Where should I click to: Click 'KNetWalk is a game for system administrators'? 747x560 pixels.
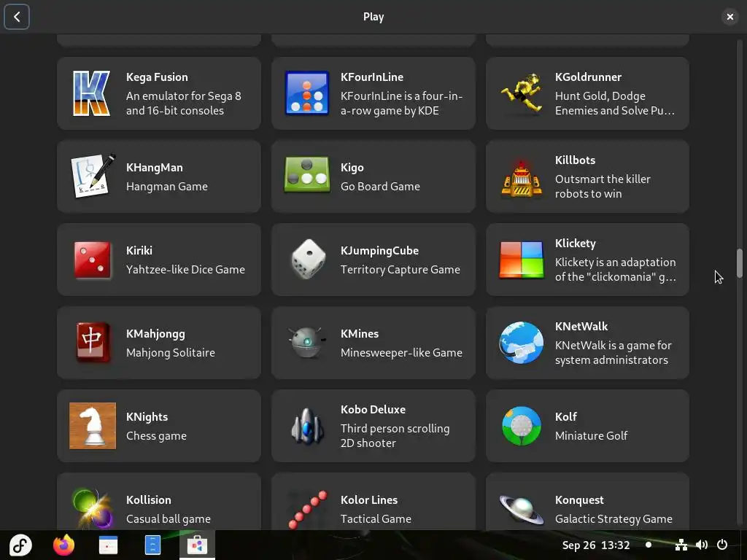[x=613, y=352]
